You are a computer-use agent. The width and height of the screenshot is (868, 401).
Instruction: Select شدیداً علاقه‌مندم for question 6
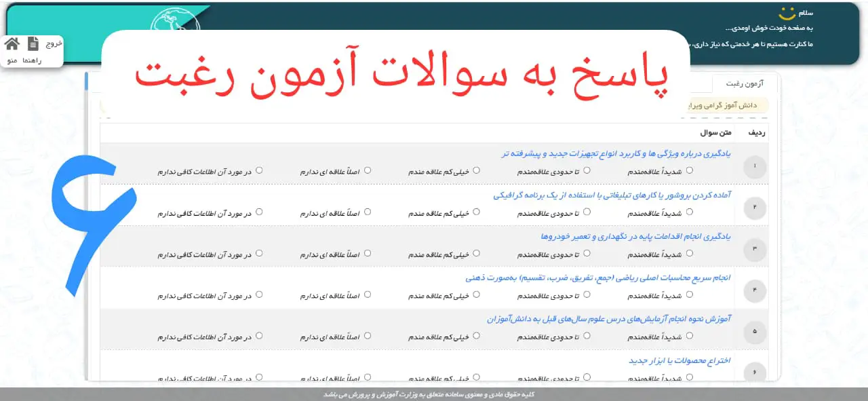click(x=689, y=378)
